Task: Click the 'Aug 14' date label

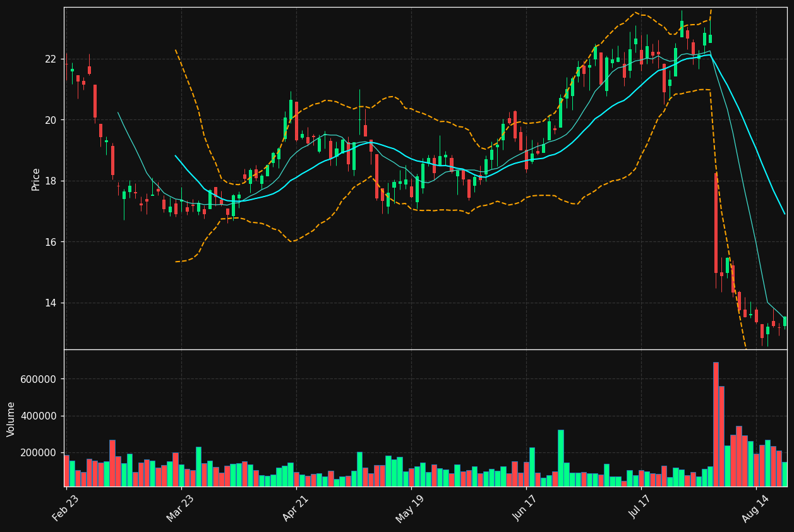Action: 757,507
